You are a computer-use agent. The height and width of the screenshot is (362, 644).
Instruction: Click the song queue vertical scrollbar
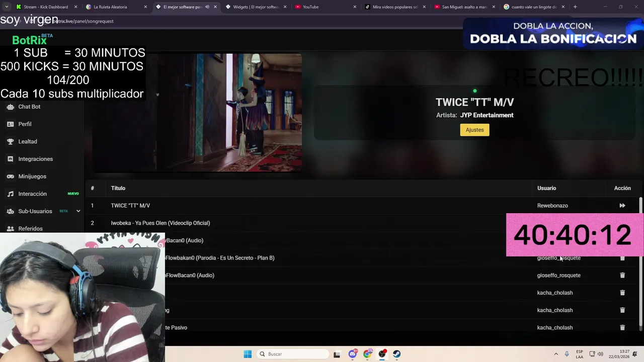[640, 261]
